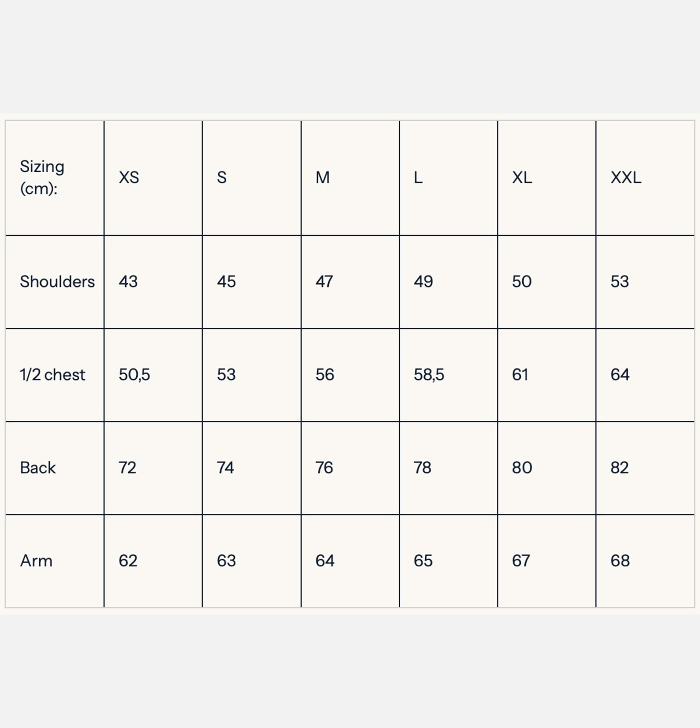This screenshot has width=700, height=728.
Task: Click the Back row label
Action: (x=38, y=468)
